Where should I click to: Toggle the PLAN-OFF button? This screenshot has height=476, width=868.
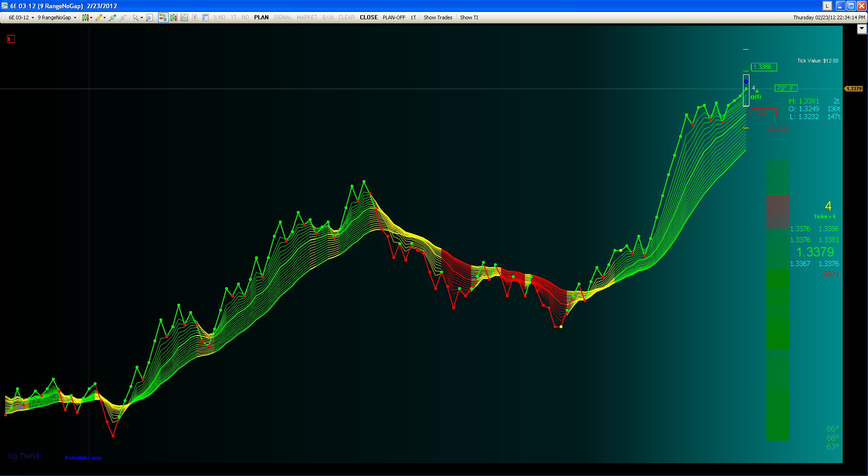(x=394, y=17)
